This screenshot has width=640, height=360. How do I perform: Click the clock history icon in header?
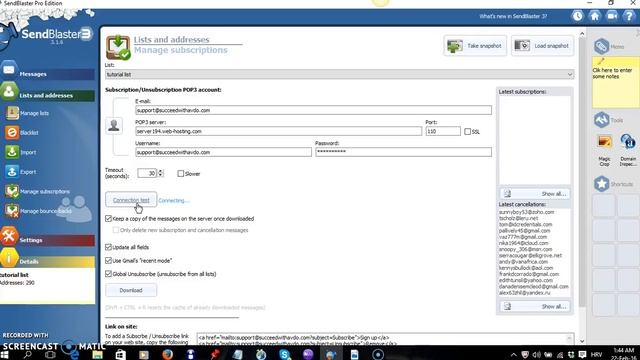577,16
